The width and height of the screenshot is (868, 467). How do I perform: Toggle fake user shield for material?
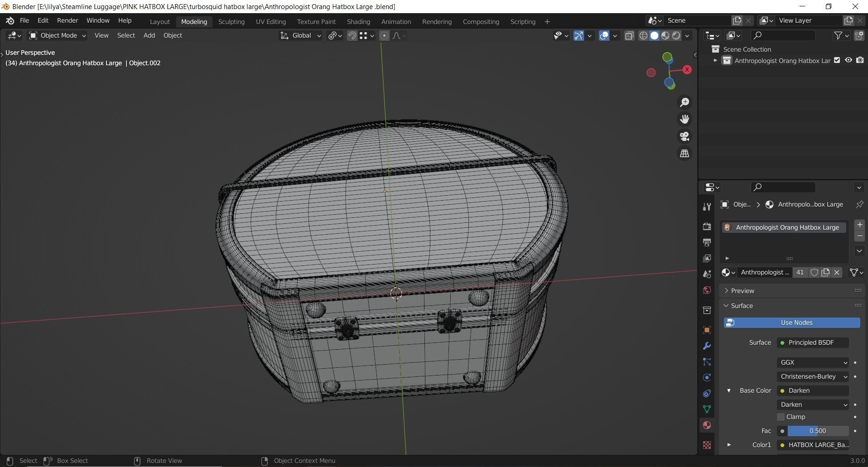pos(814,272)
